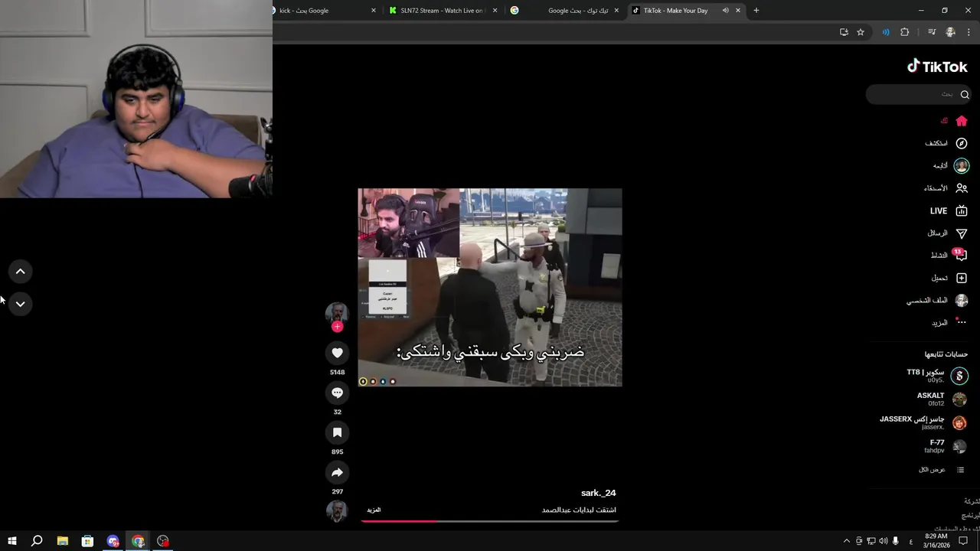This screenshot has height=551, width=980.
Task: Open the taskbar clock showing 8:29 AM
Action: (x=936, y=541)
